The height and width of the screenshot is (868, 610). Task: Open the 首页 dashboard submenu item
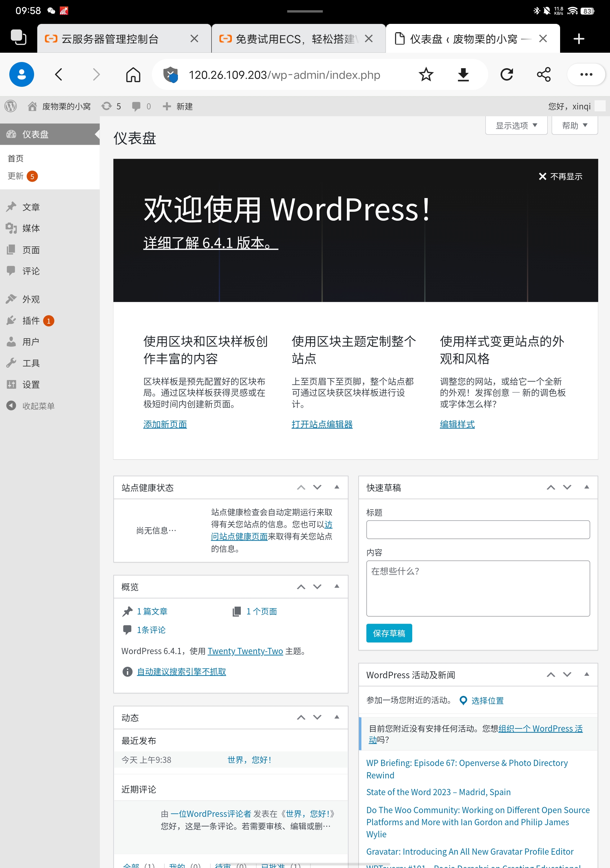[x=15, y=158]
